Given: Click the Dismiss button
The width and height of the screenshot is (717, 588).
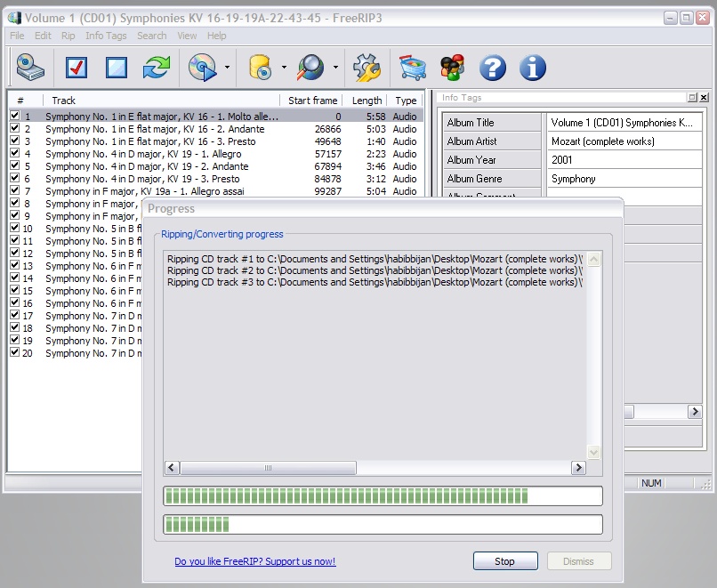Looking at the screenshot, I should (x=579, y=561).
